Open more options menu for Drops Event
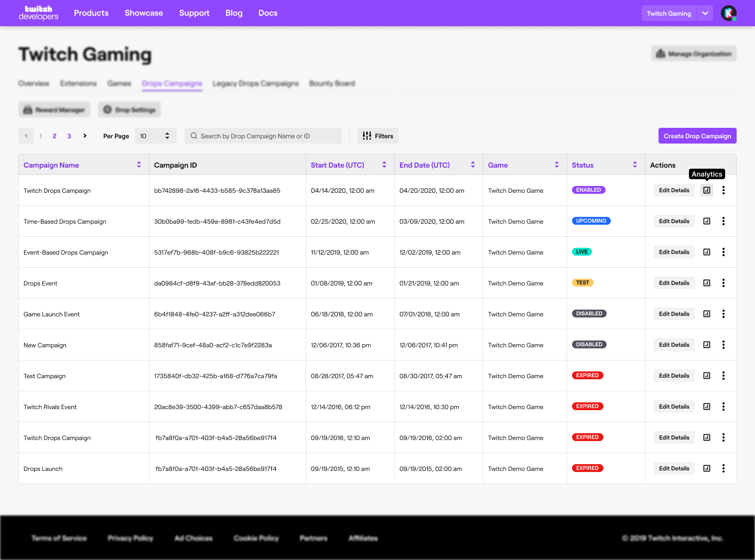Viewport: 755px width, 560px height. click(x=724, y=283)
